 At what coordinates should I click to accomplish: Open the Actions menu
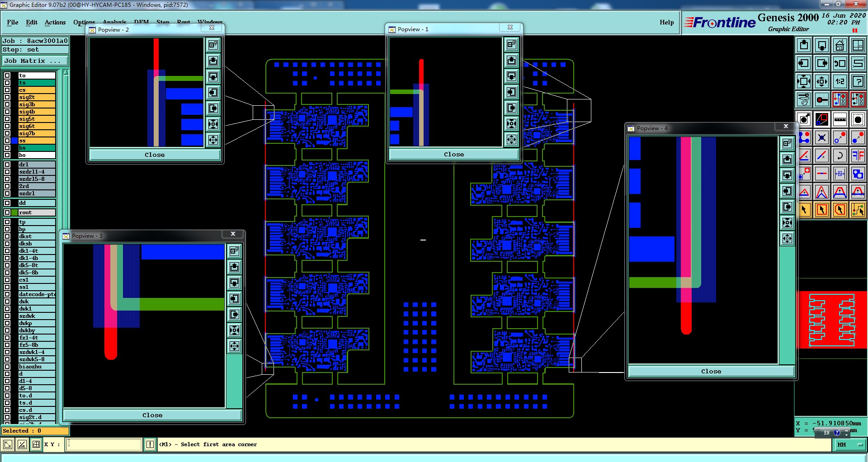pyautogui.click(x=55, y=22)
